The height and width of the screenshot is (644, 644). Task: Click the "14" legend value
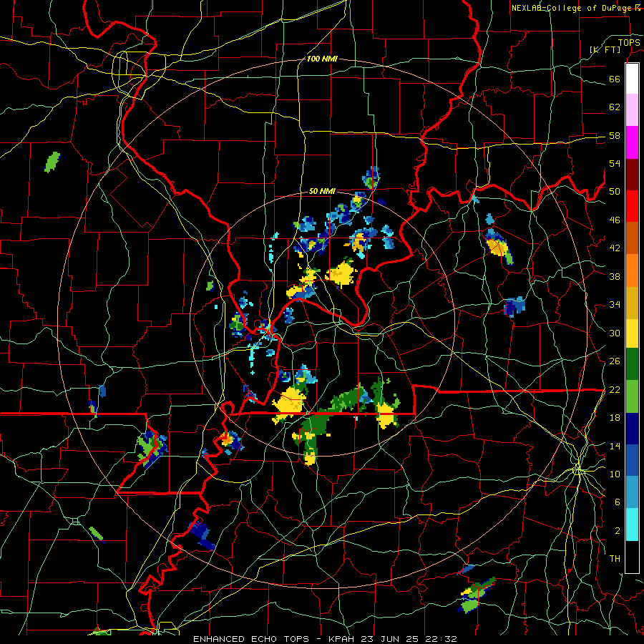tap(615, 446)
